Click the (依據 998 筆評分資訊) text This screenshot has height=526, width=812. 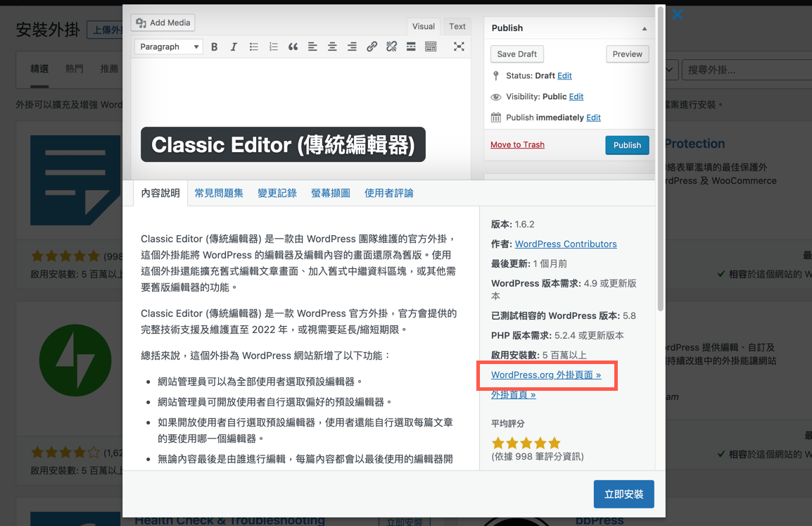tap(537, 456)
